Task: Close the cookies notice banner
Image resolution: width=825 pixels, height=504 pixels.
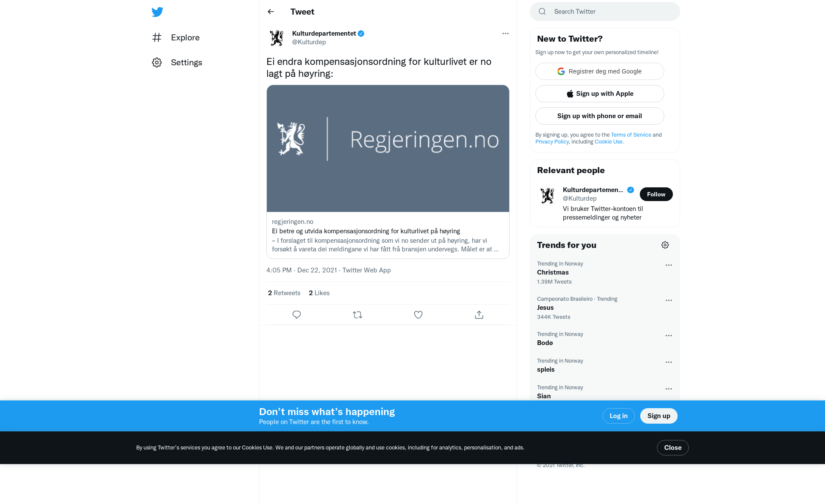Action: click(673, 448)
